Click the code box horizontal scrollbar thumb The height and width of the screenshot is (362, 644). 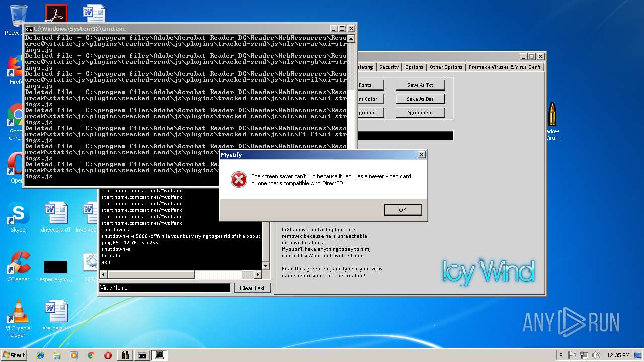point(151,275)
